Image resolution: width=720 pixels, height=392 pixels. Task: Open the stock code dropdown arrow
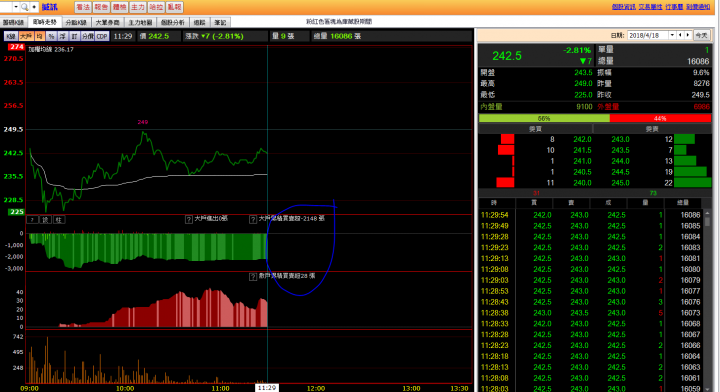point(16,7)
